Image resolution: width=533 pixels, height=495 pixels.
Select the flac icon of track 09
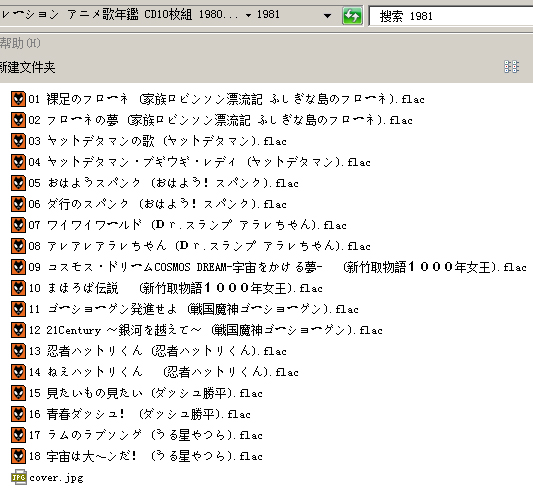18,267
